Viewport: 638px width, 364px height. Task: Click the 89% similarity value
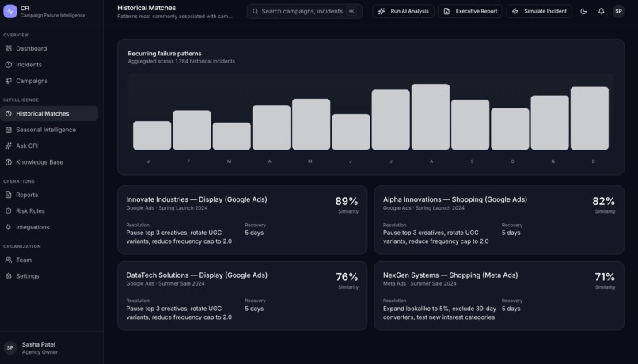click(347, 201)
